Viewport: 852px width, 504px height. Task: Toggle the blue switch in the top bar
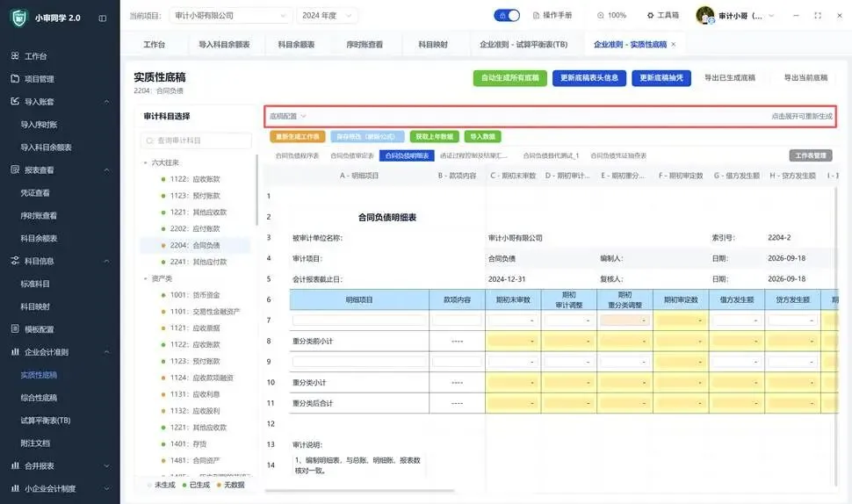[x=507, y=15]
